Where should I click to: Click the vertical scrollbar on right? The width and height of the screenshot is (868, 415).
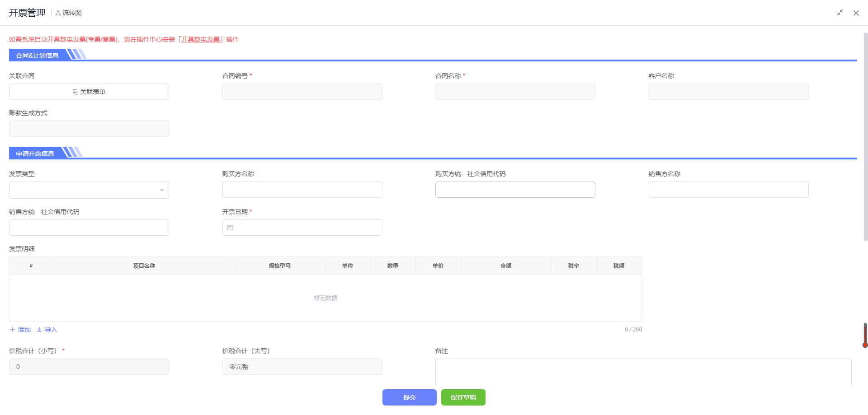(865, 135)
